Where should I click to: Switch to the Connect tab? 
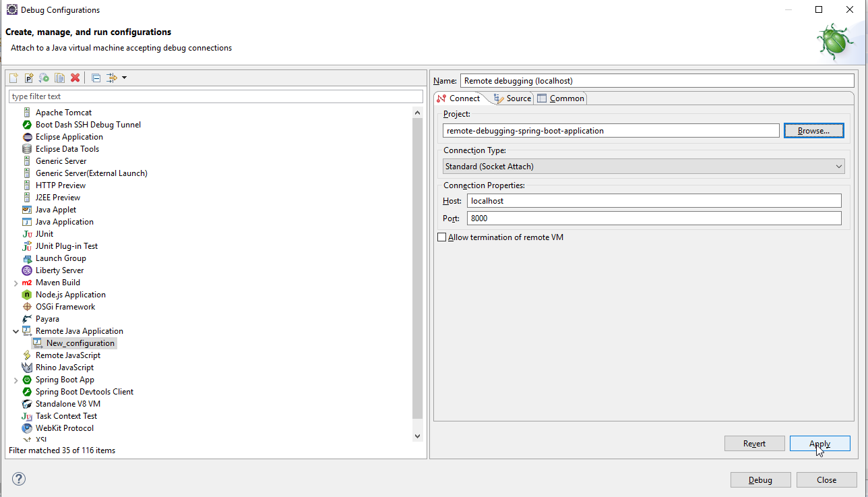click(x=459, y=98)
